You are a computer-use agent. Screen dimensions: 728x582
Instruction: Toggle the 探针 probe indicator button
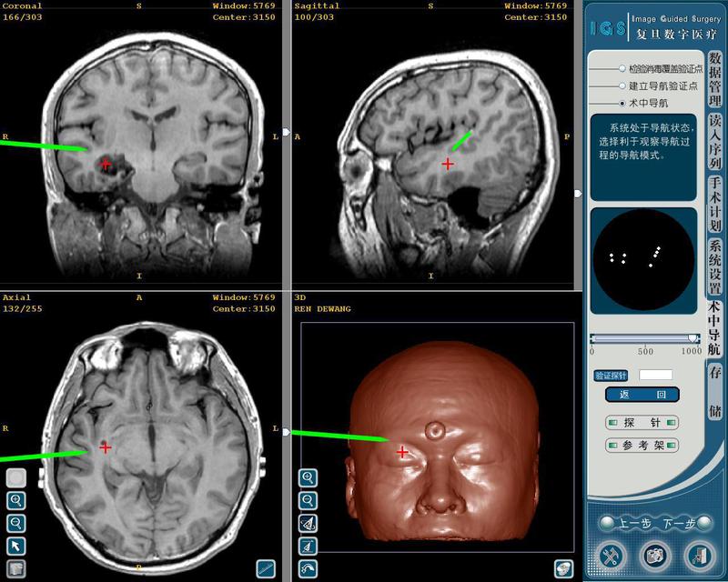(642, 423)
